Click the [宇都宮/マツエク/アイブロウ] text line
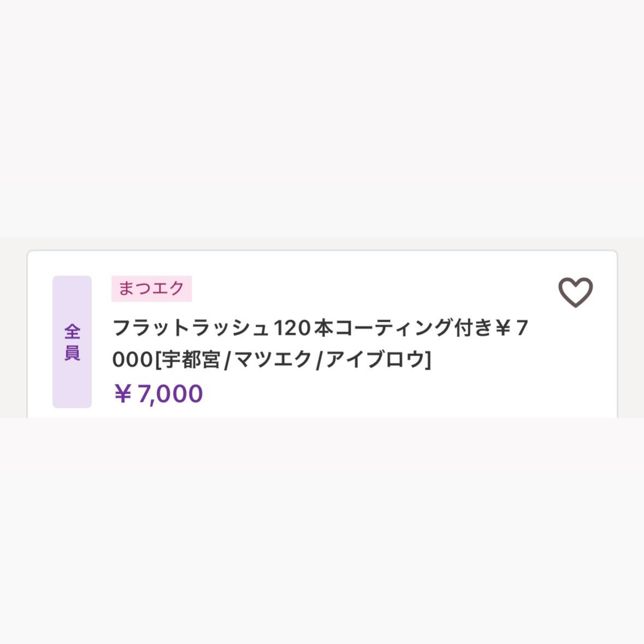The width and height of the screenshot is (644, 644). [x=293, y=360]
